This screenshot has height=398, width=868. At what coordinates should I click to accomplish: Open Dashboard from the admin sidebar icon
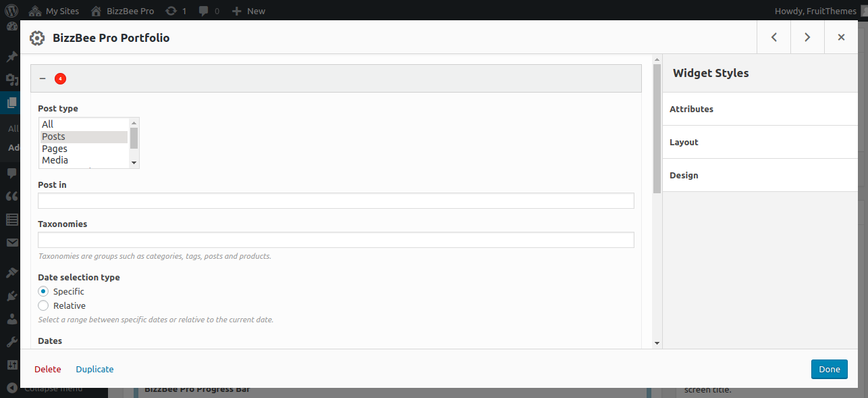pos(11,28)
